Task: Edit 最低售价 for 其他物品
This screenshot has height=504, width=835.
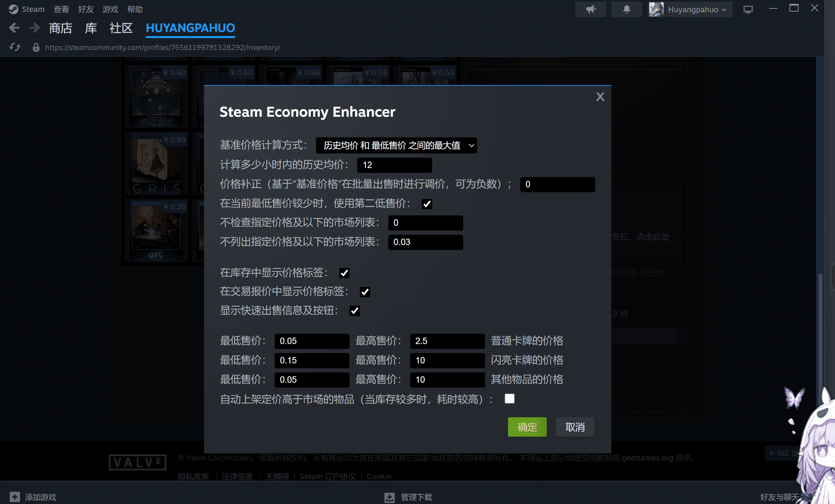Action: click(x=312, y=380)
